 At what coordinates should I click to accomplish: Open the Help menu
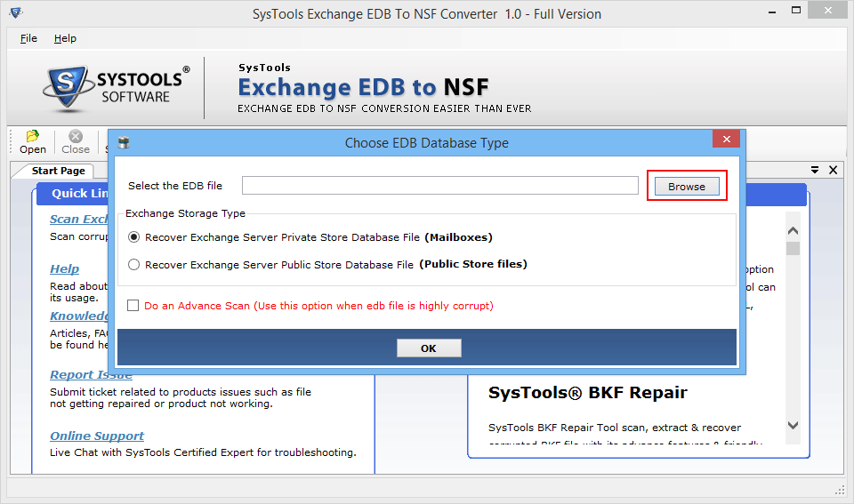tap(65, 38)
